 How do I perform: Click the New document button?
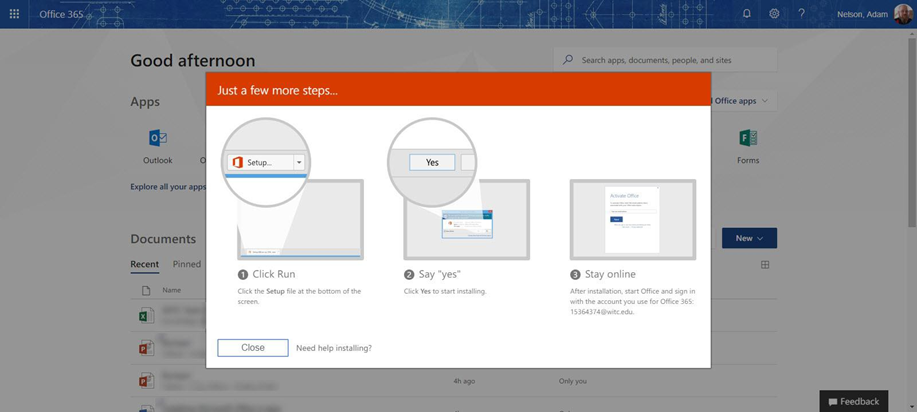coord(749,238)
